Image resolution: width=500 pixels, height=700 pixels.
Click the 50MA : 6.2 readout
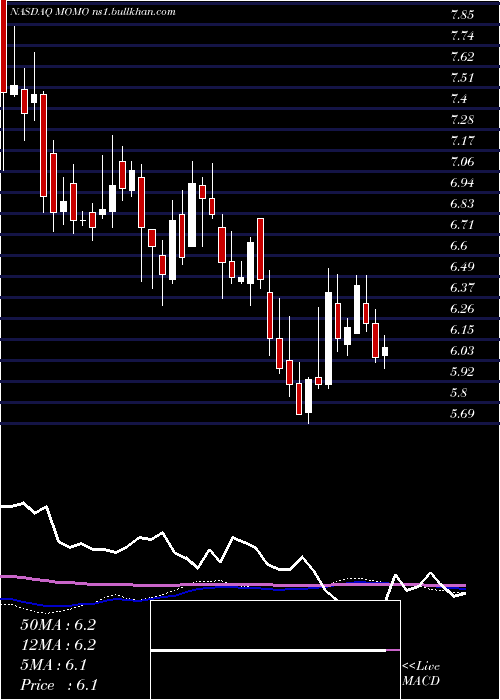[58, 625]
